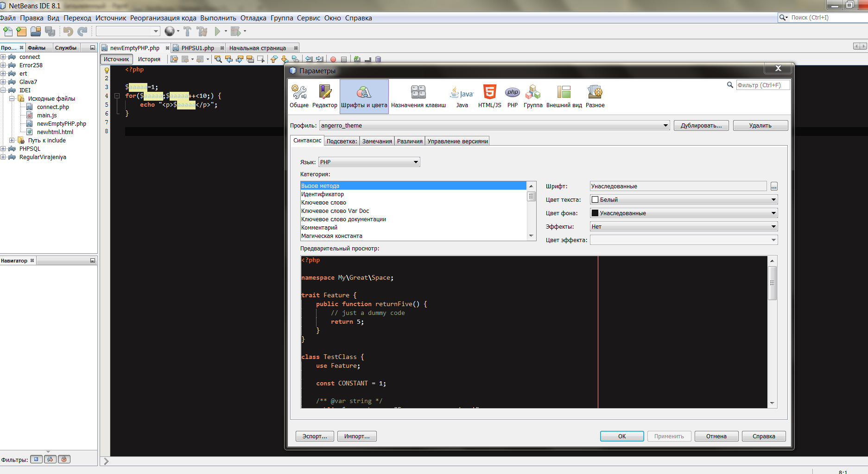This screenshot has height=474, width=868.
Task: Switch to the Замечания tab
Action: [x=377, y=141]
